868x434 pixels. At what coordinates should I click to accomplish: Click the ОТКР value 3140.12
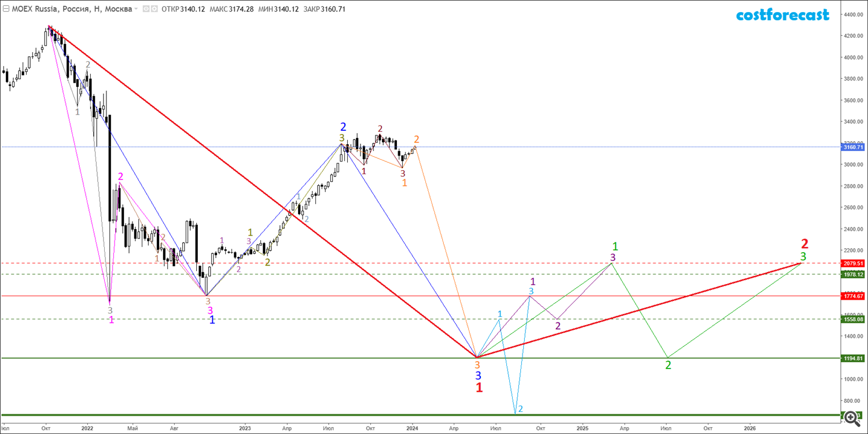pyautogui.click(x=192, y=9)
